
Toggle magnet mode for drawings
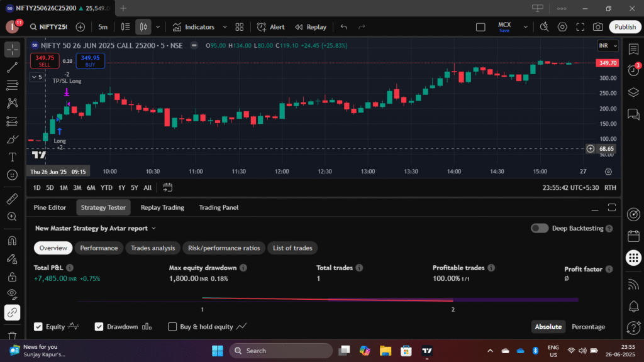13,241
